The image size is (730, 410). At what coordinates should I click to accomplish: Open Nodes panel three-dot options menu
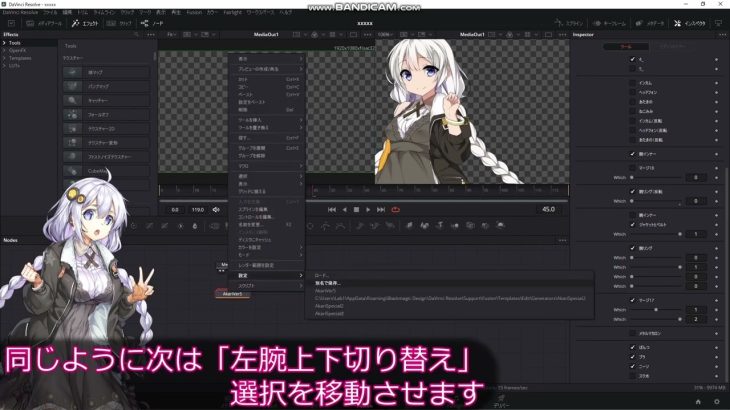(562, 240)
